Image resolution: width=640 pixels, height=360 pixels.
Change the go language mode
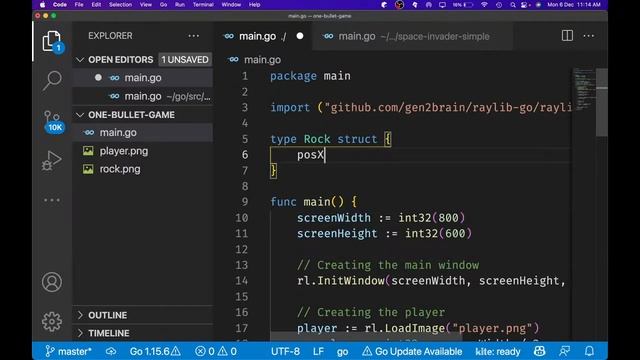tap(342, 351)
